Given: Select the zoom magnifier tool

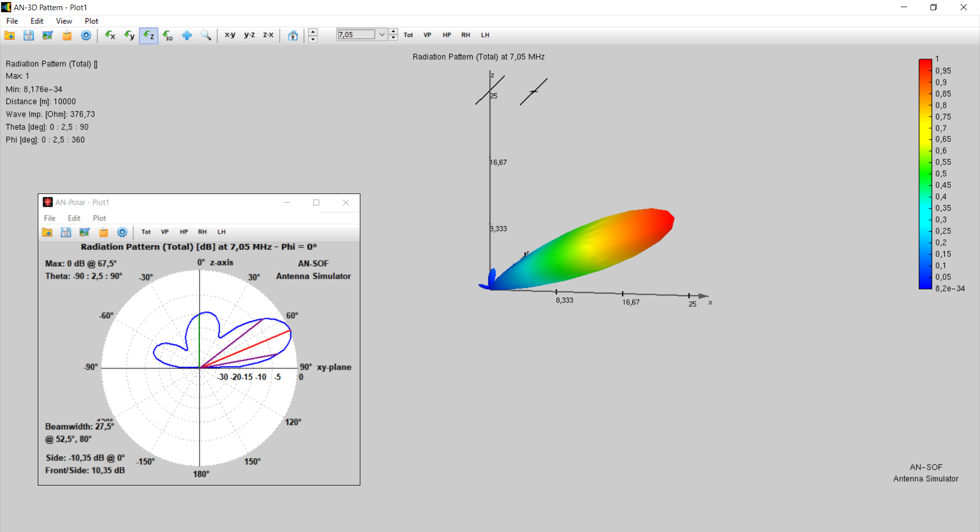Looking at the screenshot, I should (x=206, y=35).
